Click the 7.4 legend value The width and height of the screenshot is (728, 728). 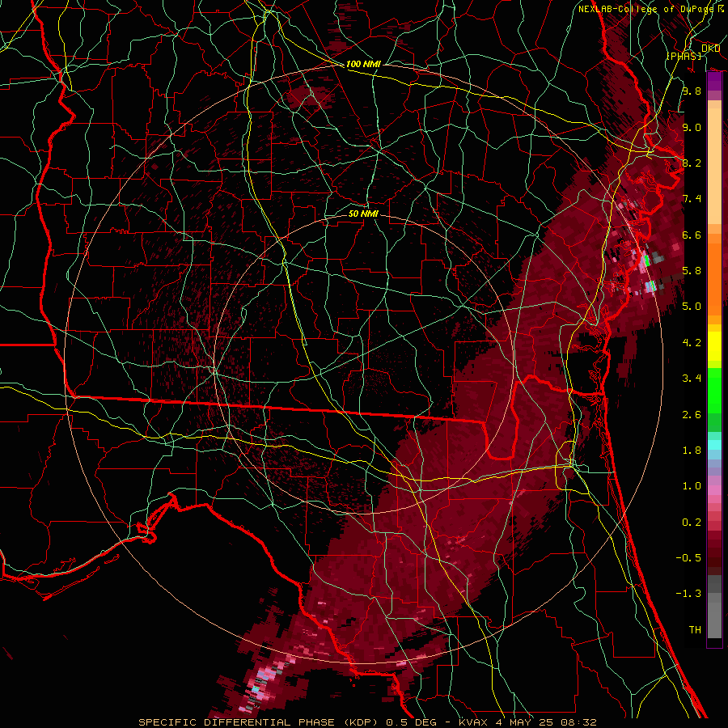[692, 199]
